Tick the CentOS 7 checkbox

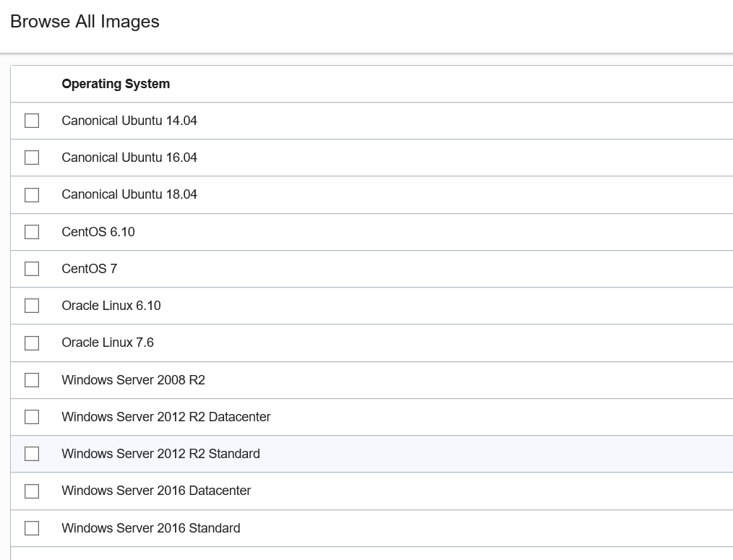tap(32, 269)
